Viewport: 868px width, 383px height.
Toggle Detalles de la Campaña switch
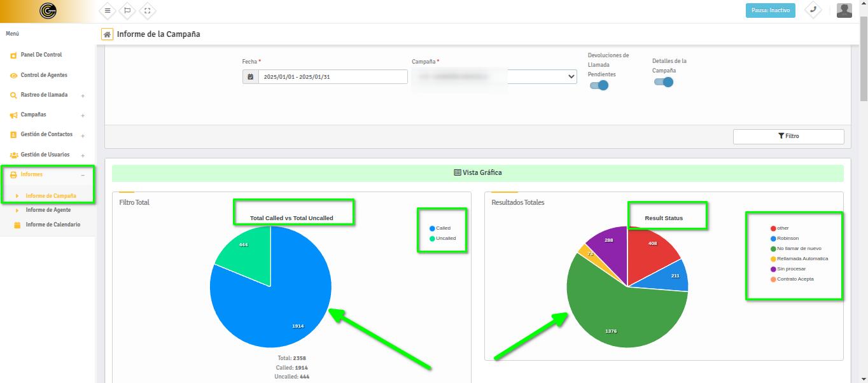(x=663, y=82)
